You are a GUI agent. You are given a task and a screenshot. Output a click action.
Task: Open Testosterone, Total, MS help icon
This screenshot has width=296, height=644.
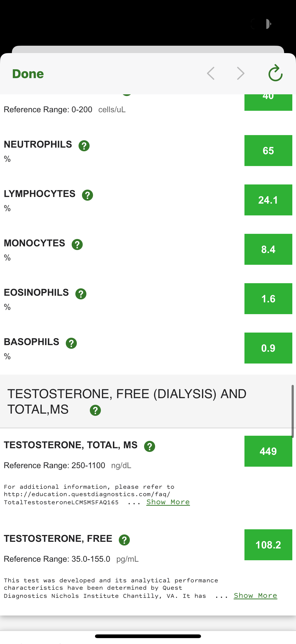pos(150,447)
